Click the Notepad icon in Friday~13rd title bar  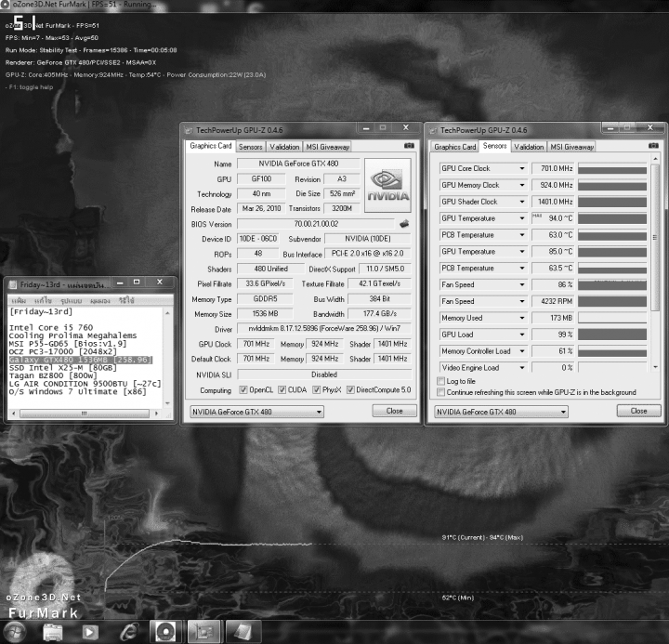(13, 284)
